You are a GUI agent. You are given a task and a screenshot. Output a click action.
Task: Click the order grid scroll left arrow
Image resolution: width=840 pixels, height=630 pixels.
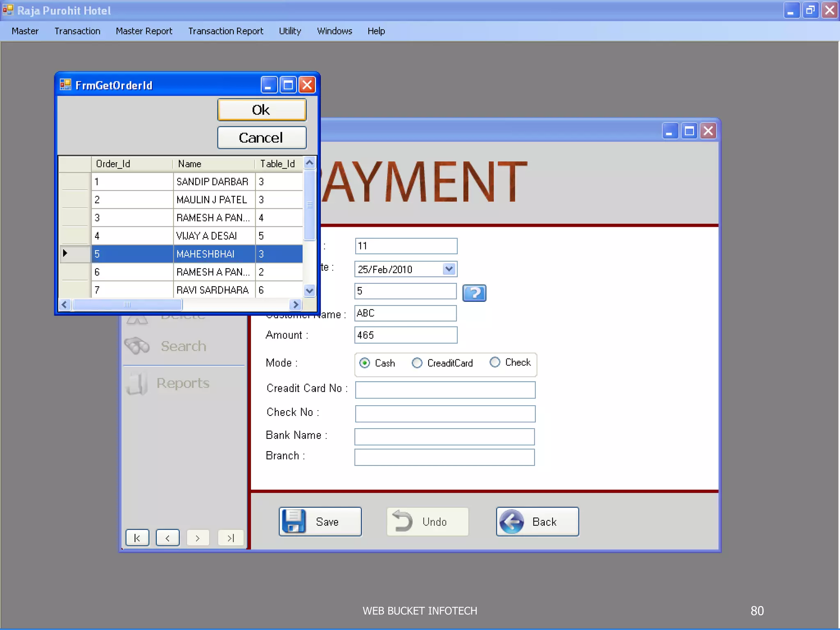[x=64, y=304]
